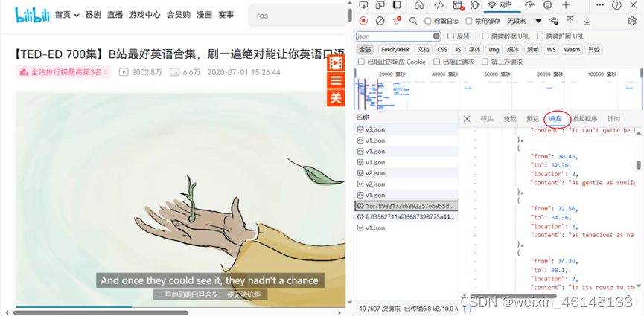
Task: Open the 计时 timing tab
Action: [x=614, y=119]
